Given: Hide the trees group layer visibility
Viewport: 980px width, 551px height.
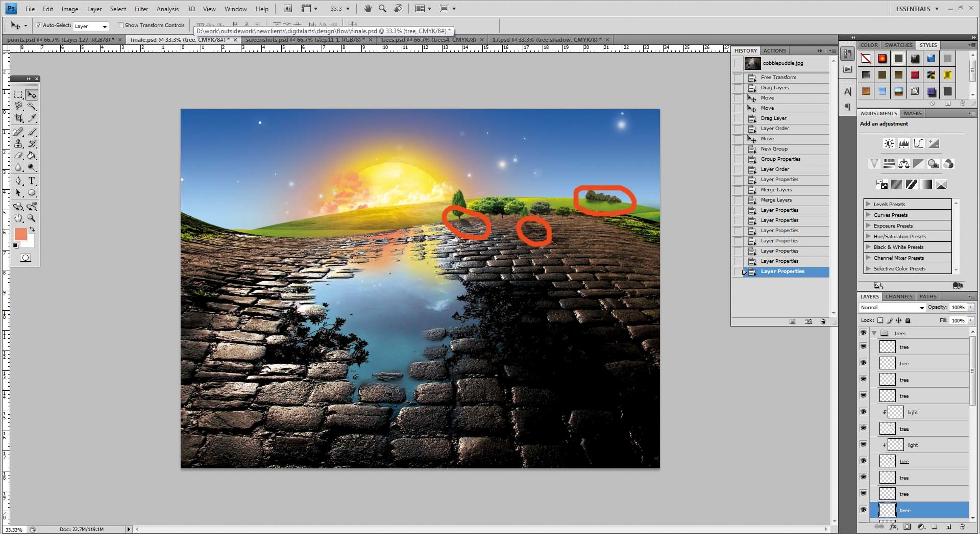Looking at the screenshot, I should [863, 333].
